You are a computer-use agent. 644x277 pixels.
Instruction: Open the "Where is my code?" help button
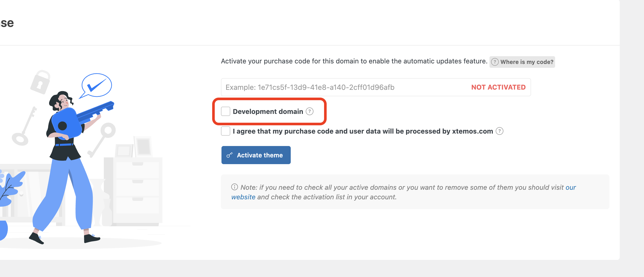522,62
